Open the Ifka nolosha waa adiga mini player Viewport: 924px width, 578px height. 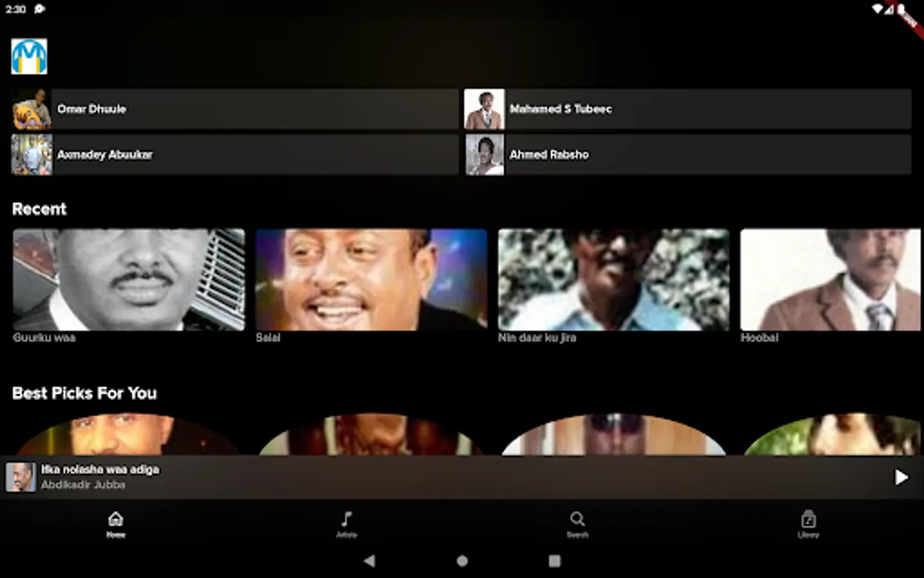462,477
